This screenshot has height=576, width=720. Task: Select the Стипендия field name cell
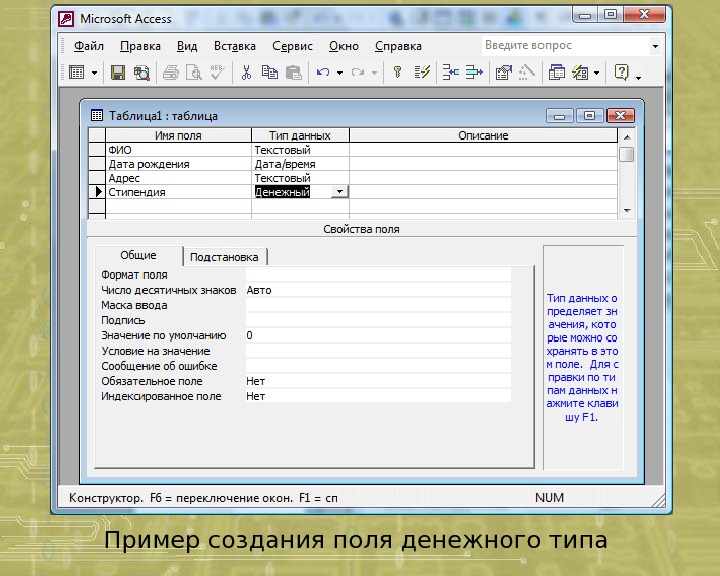[x=178, y=192]
